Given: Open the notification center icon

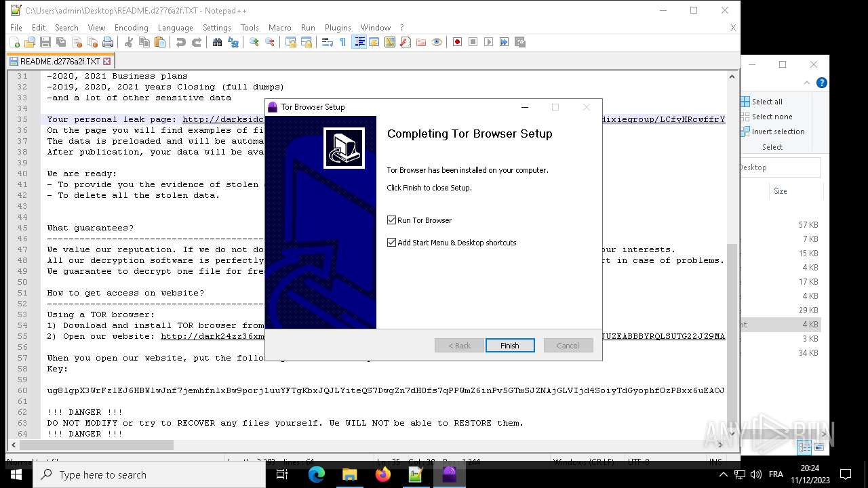Looking at the screenshot, I should click(846, 474).
